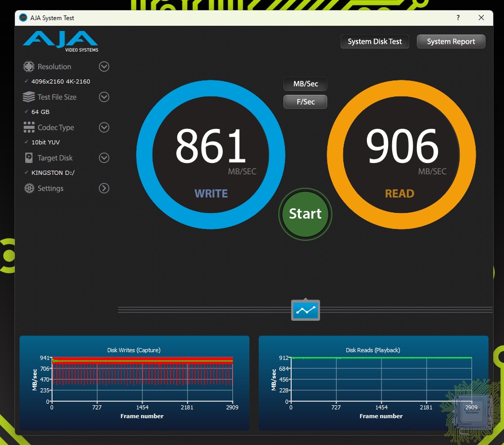The image size is (504, 445).
Task: Click the Codec Type grid icon
Action: pos(29,127)
